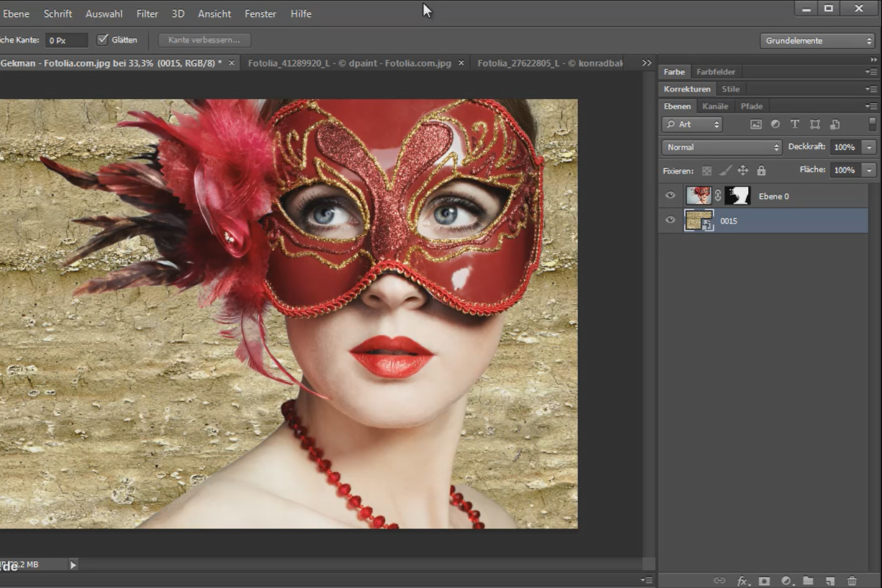This screenshot has height=588, width=882.
Task: Filter layers by type (T) icon
Action: (x=795, y=125)
